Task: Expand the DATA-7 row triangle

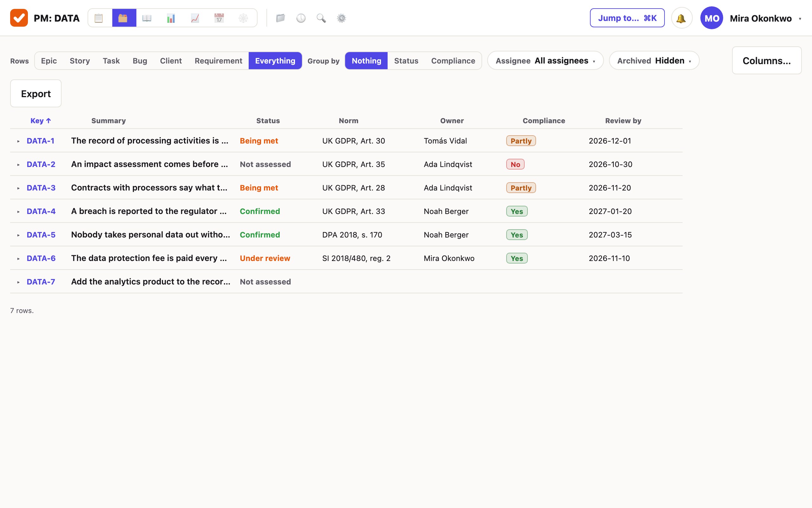Action: (18, 283)
